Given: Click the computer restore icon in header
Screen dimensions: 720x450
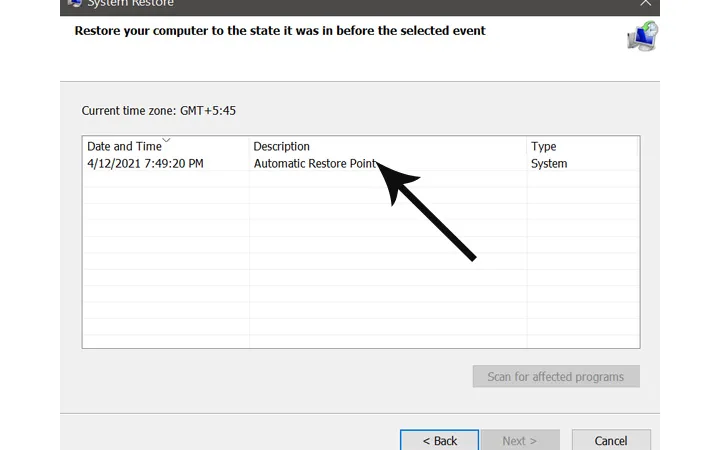Looking at the screenshot, I should pyautogui.click(x=641, y=37).
